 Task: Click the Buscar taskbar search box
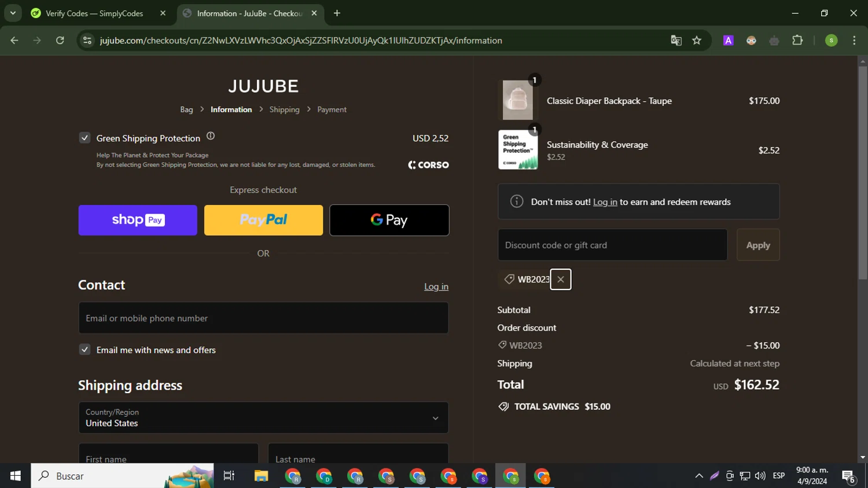[x=122, y=476]
